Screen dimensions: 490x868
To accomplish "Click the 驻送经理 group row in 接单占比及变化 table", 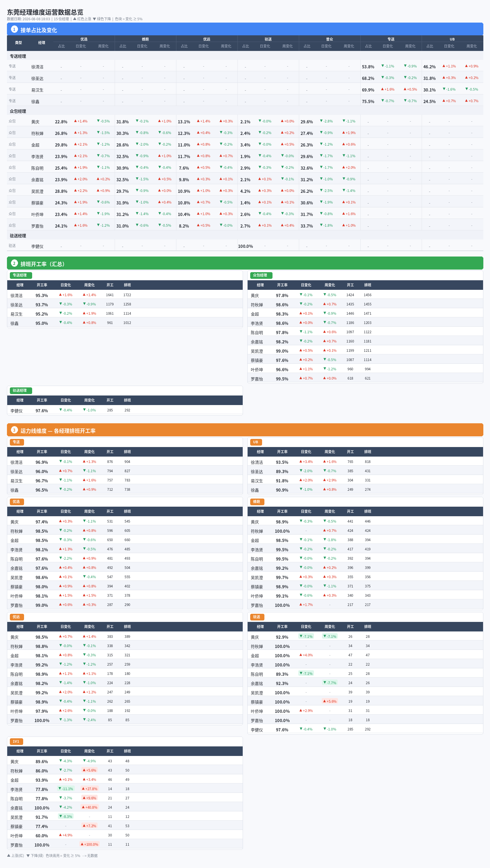I will click(245, 236).
